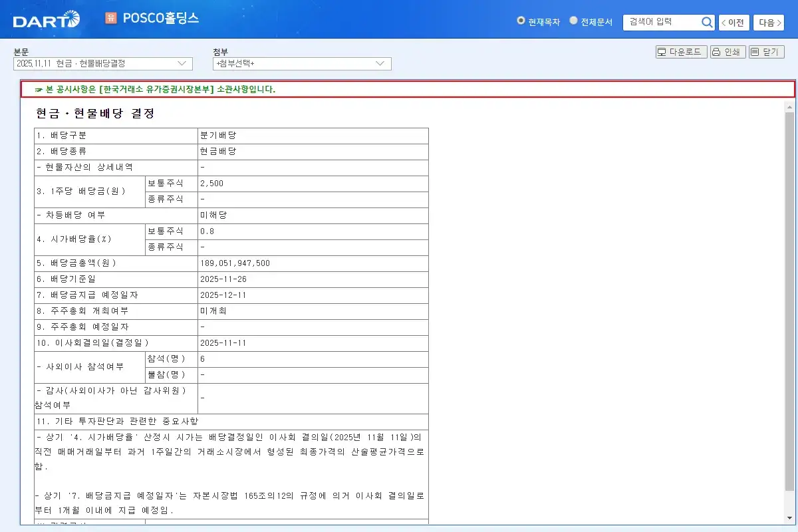The height and width of the screenshot is (532, 798).
Task: Click the 2. 배당종류 label
Action: tap(62, 152)
